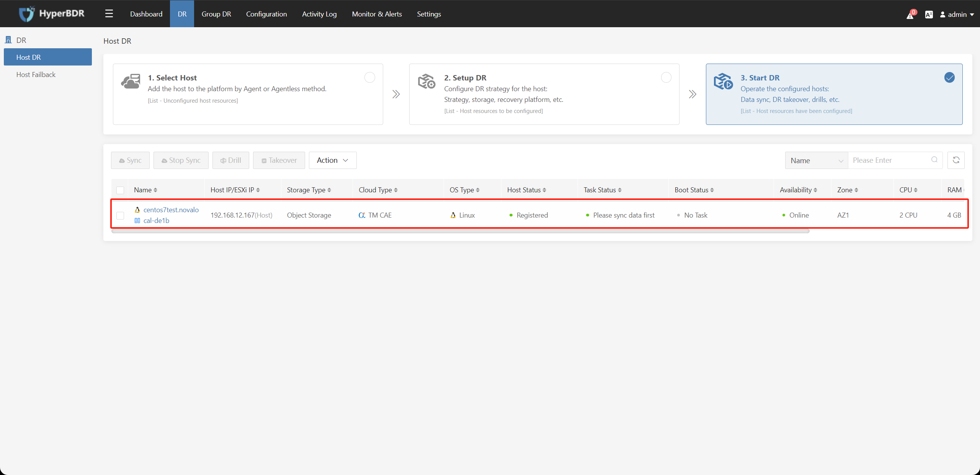Sort by CPU column

point(916,190)
